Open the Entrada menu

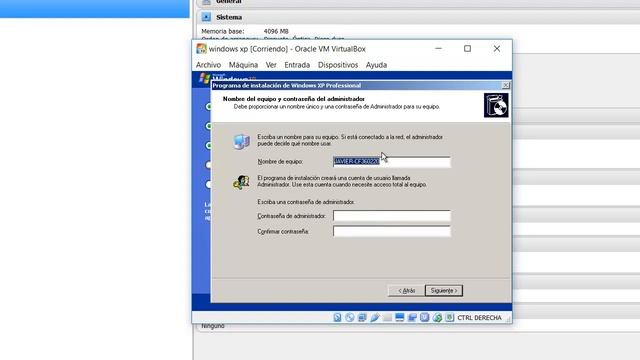click(297, 65)
